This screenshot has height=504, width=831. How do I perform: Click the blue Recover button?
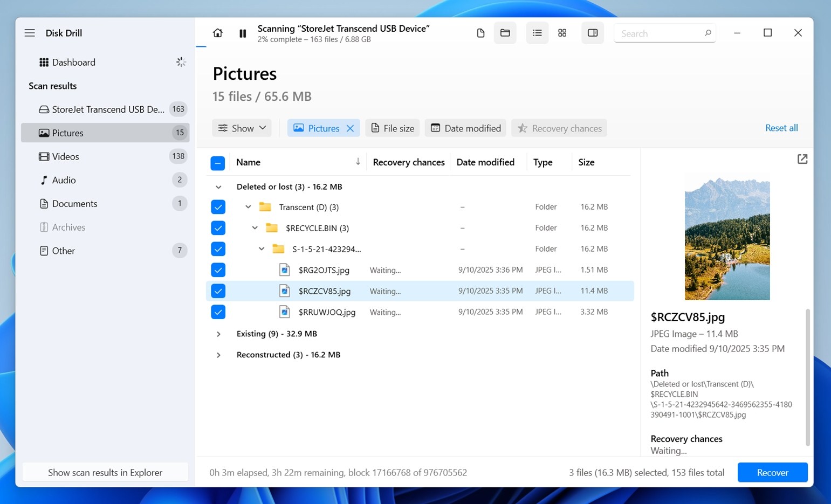click(x=772, y=472)
